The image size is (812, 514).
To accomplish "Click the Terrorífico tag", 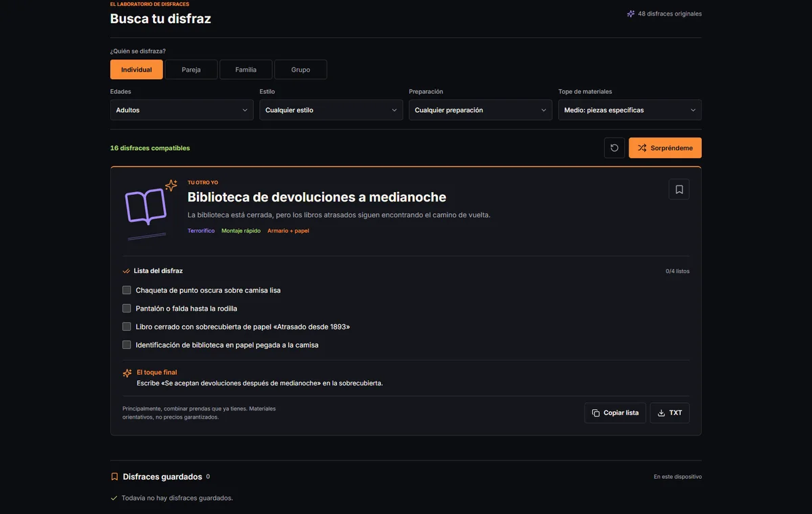I will click(201, 231).
